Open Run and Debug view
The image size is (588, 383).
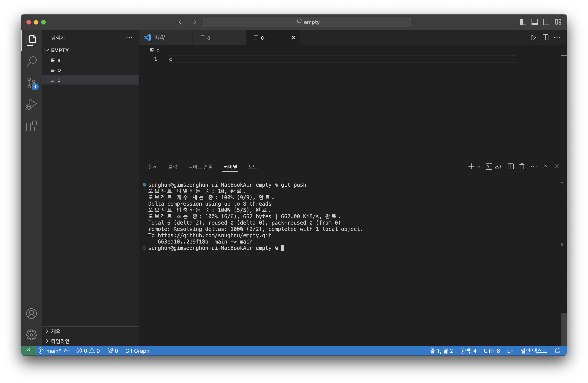tap(31, 104)
